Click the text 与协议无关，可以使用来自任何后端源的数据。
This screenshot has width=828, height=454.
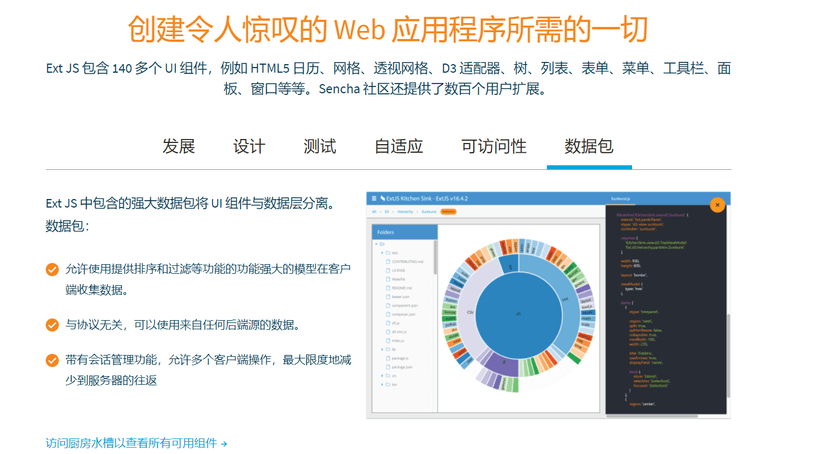184,325
